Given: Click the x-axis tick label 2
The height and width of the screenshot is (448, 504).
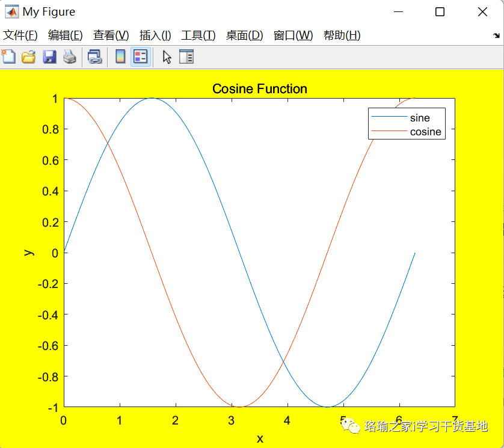Looking at the screenshot, I should pos(175,420).
